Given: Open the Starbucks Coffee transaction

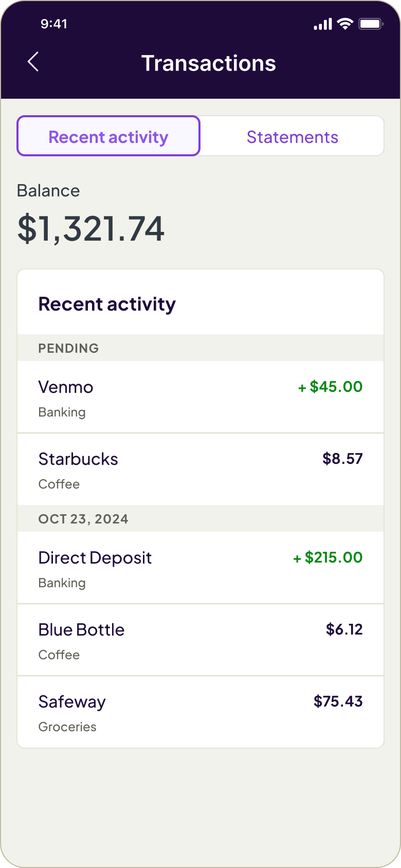Looking at the screenshot, I should [200, 469].
